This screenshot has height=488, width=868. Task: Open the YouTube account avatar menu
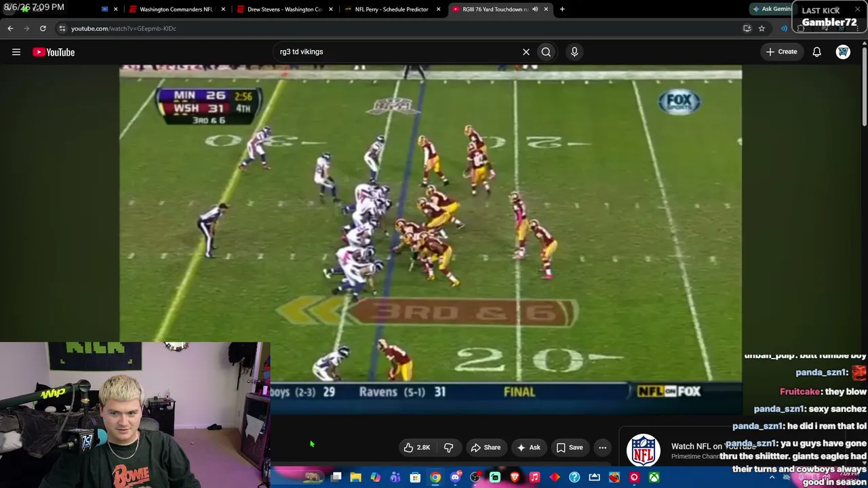(x=843, y=52)
